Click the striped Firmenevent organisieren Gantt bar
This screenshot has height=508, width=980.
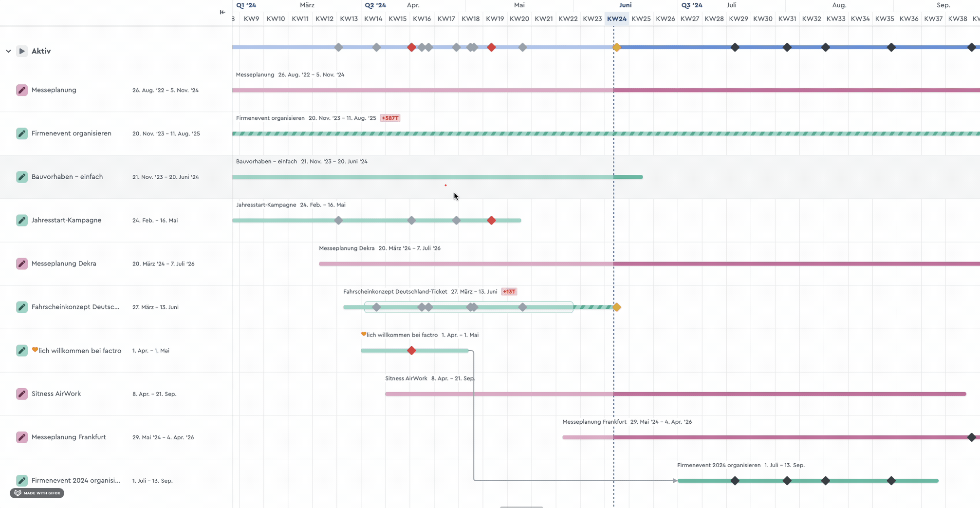click(606, 133)
